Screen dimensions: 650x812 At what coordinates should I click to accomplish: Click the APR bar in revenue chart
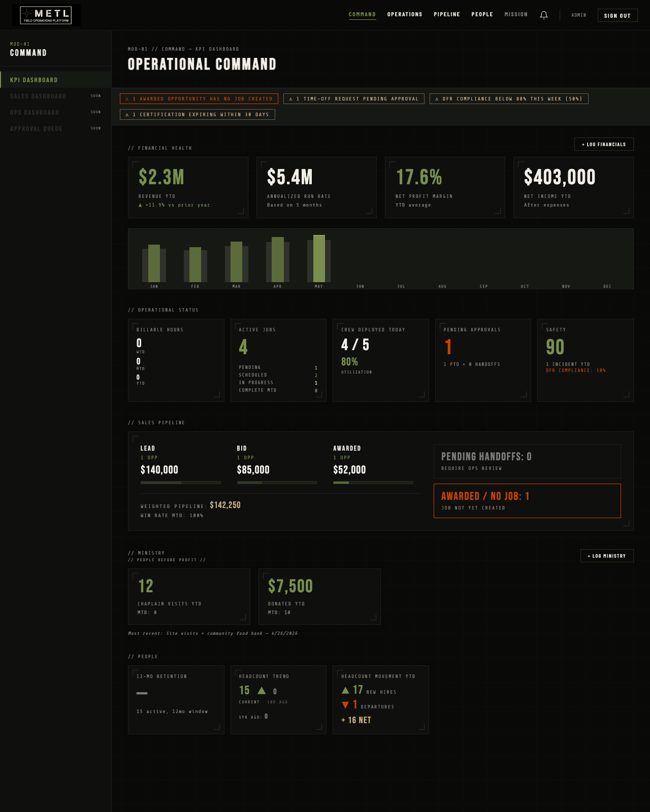tap(277, 259)
